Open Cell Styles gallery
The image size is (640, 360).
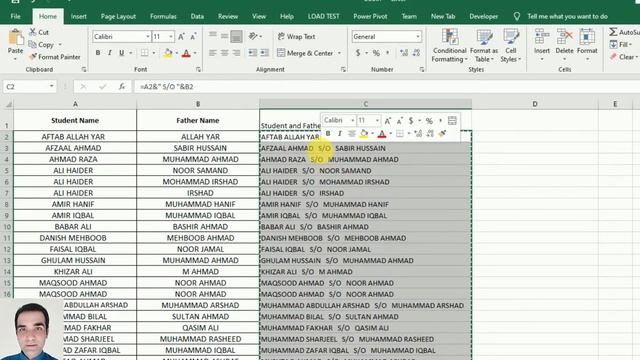point(511,46)
